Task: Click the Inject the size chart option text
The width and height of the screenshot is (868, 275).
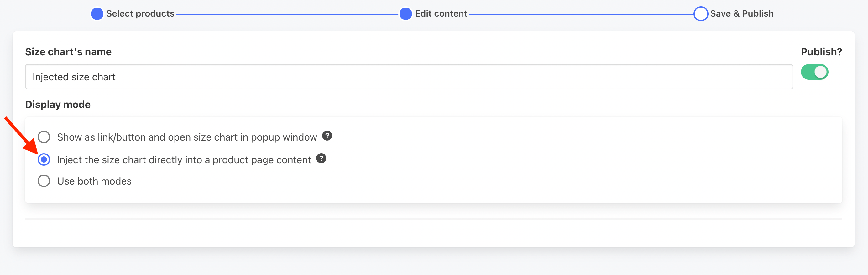Action: click(x=184, y=160)
